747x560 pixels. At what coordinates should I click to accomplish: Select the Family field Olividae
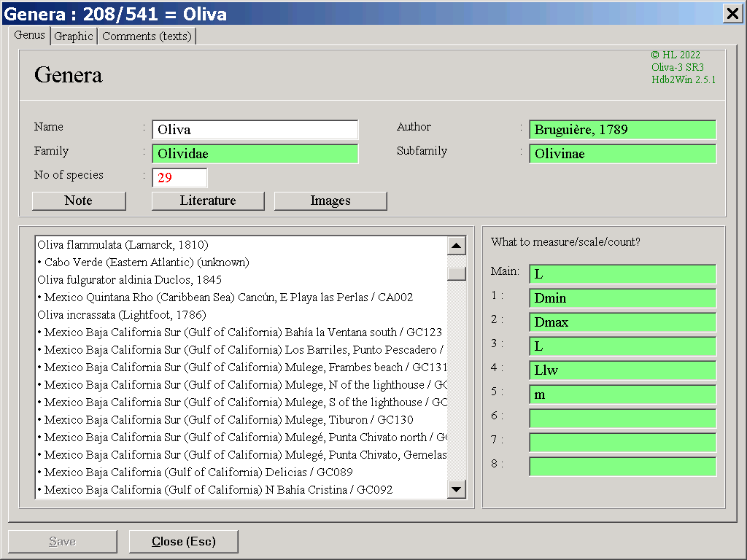[255, 154]
